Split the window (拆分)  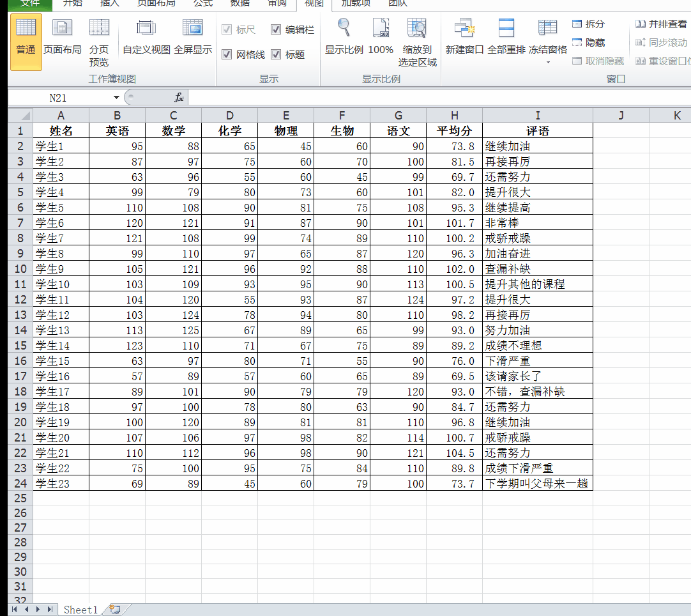588,24
